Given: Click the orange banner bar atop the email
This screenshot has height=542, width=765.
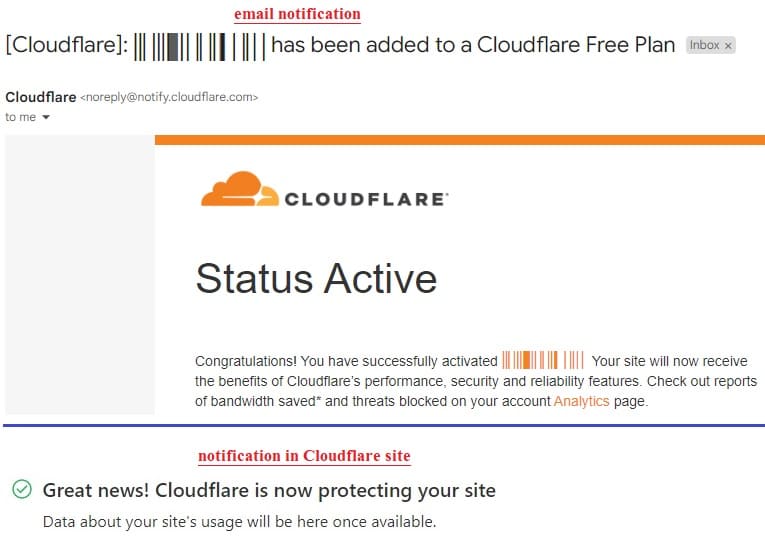Looking at the screenshot, I should 460,140.
